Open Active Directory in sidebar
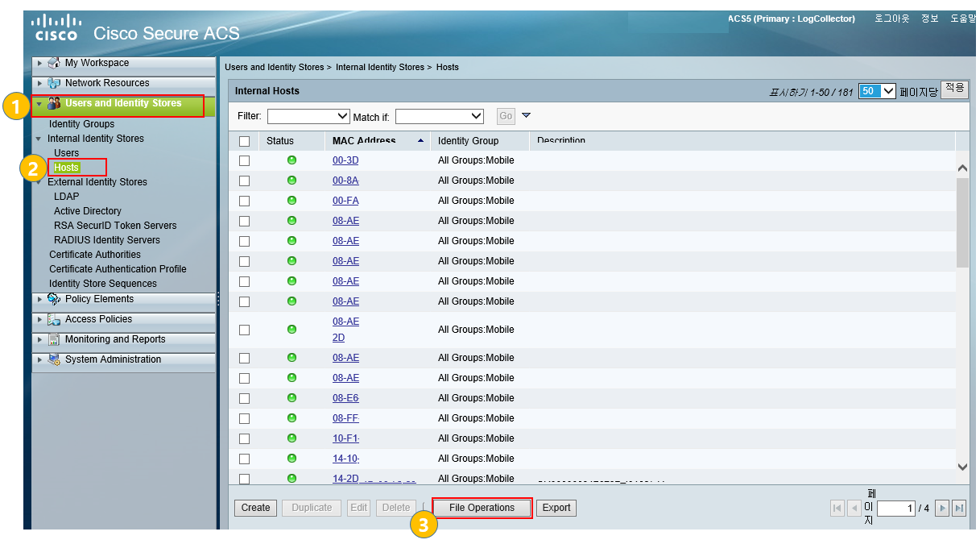The image size is (980, 544). point(88,211)
